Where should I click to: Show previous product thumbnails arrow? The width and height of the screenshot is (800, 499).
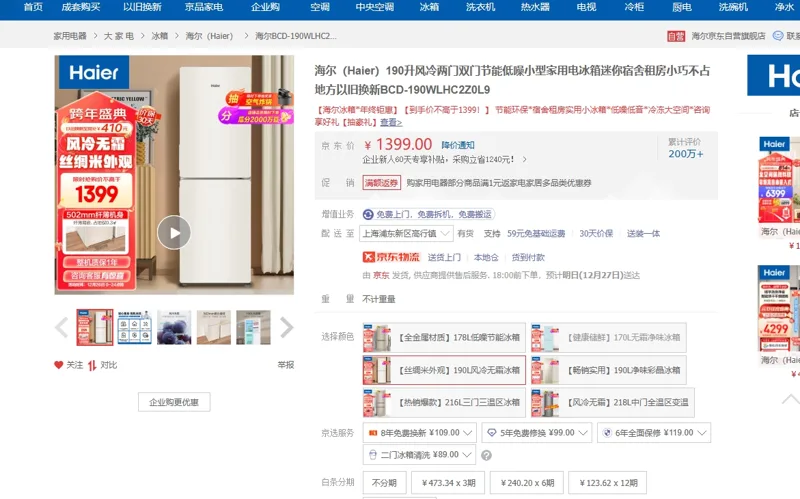(x=62, y=328)
